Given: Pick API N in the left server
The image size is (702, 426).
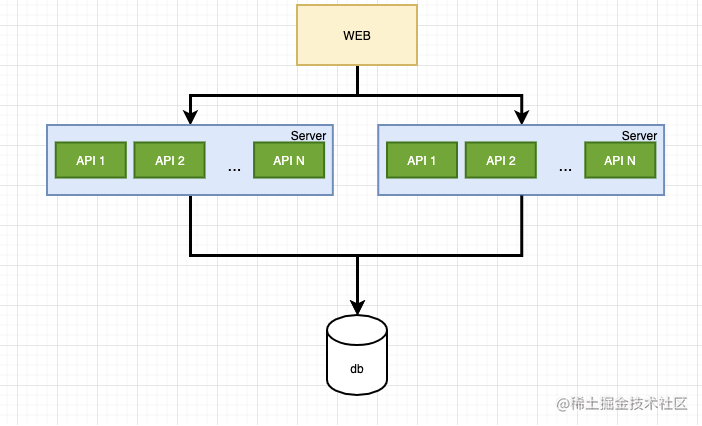Looking at the screenshot, I should (289, 160).
